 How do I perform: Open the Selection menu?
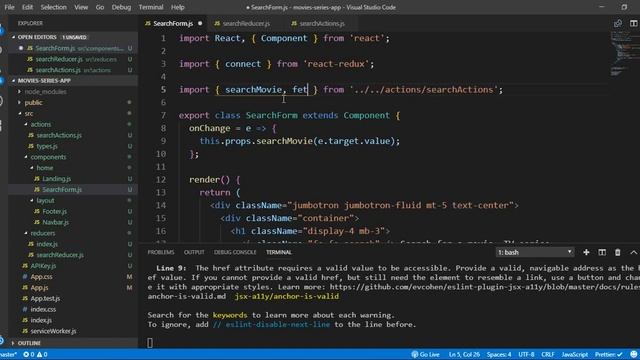[x=53, y=7]
